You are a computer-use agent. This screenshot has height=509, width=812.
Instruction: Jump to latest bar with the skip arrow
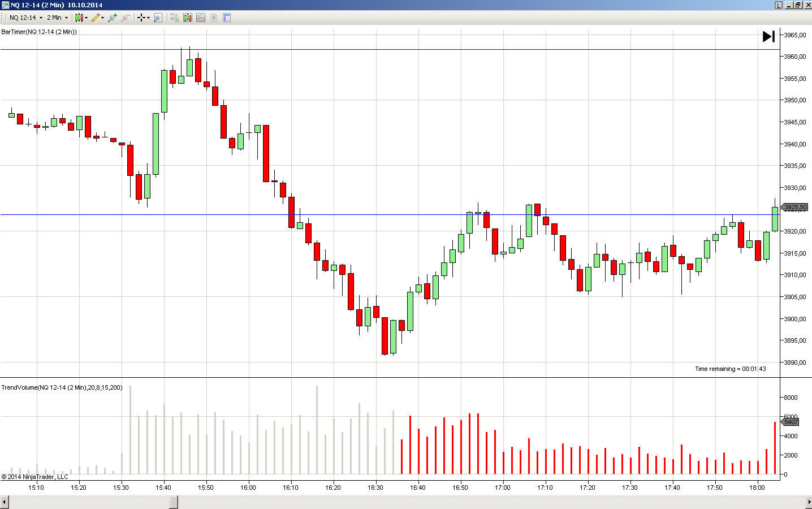pos(768,37)
